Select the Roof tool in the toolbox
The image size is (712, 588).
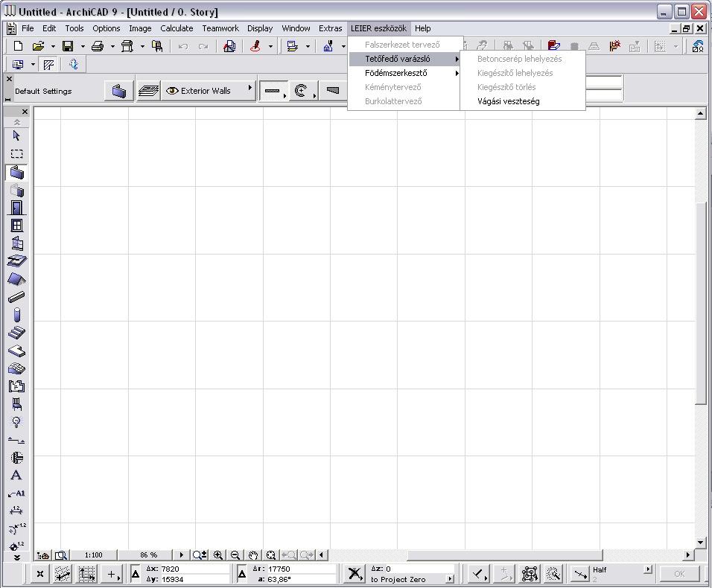pyautogui.click(x=17, y=279)
